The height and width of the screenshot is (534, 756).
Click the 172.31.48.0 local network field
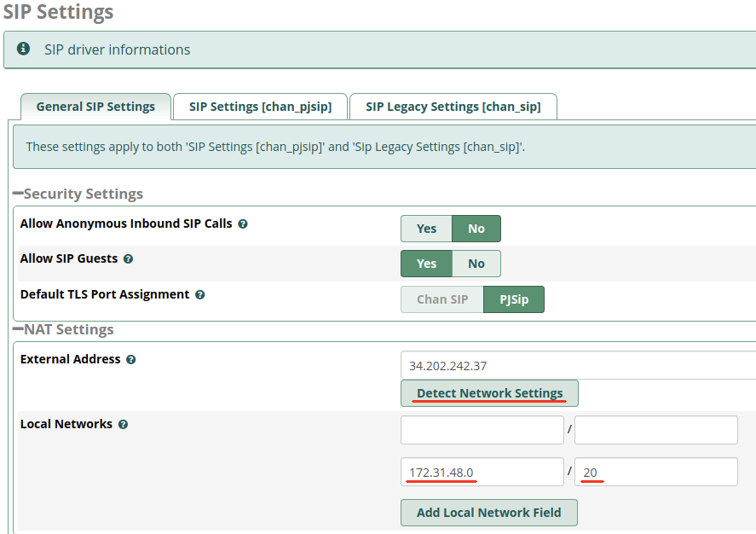pos(482,472)
